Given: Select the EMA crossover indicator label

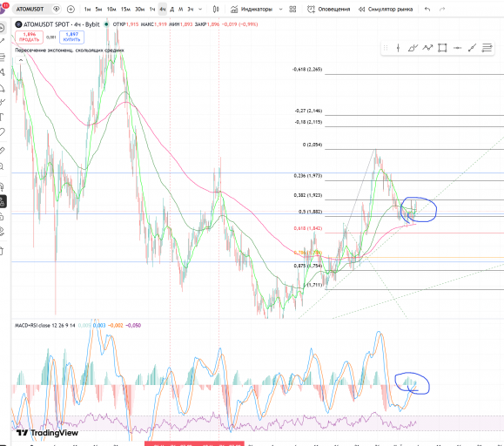Looking at the screenshot, I should [70, 51].
